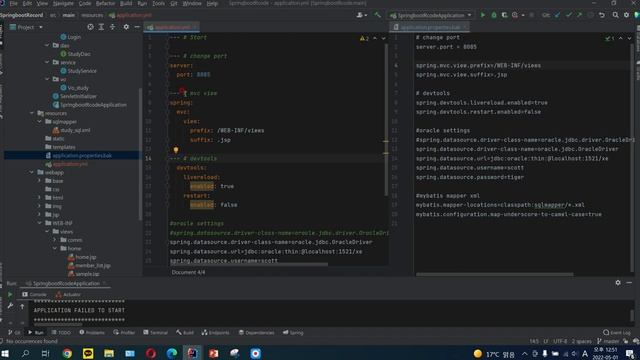Collapse the vo folder in project tree
The width and height of the screenshot is (640, 360).
point(47,79)
